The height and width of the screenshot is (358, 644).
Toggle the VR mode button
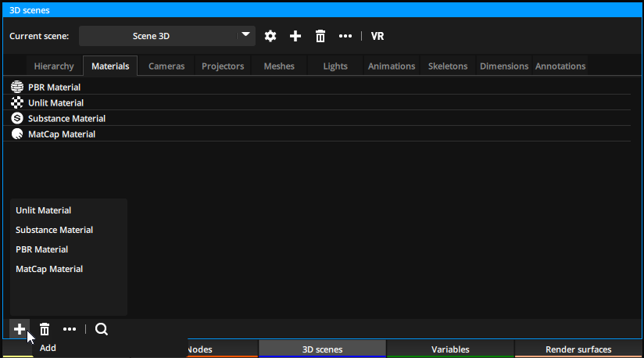coord(377,36)
